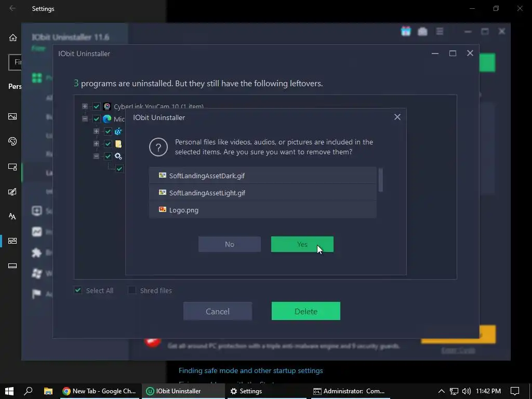Decline removal with the No button
Image resolution: width=532 pixels, height=399 pixels.
coord(229,244)
